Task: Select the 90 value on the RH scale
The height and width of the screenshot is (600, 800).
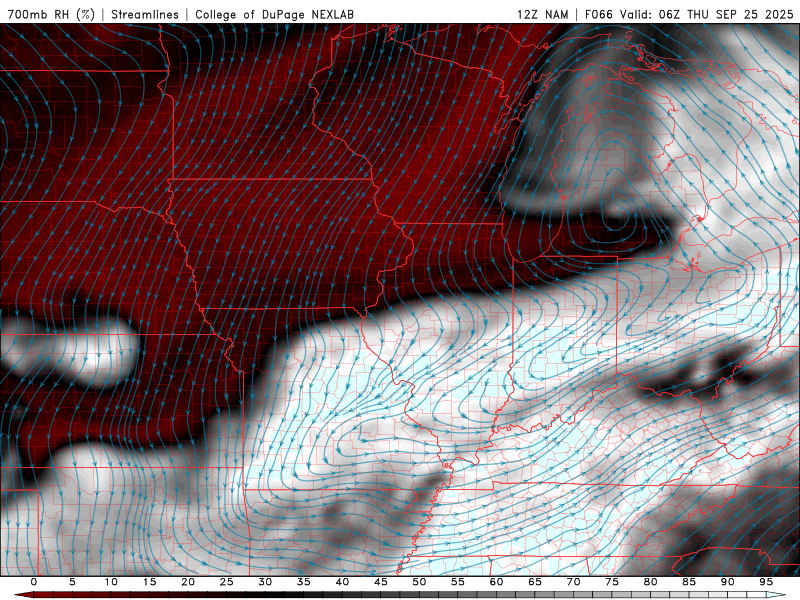Action: click(727, 582)
